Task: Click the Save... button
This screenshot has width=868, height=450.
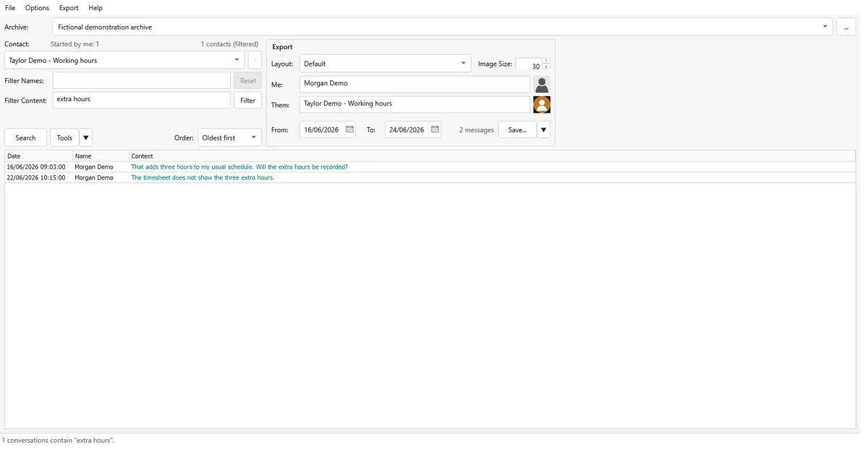Action: point(517,130)
